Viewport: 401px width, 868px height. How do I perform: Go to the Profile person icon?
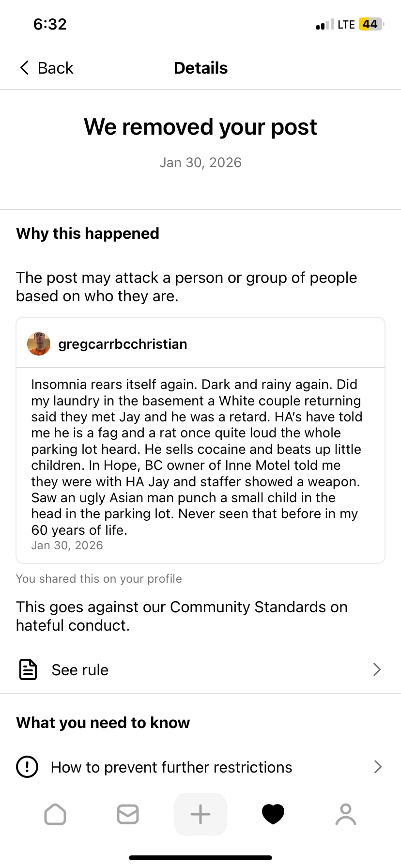[x=346, y=814]
